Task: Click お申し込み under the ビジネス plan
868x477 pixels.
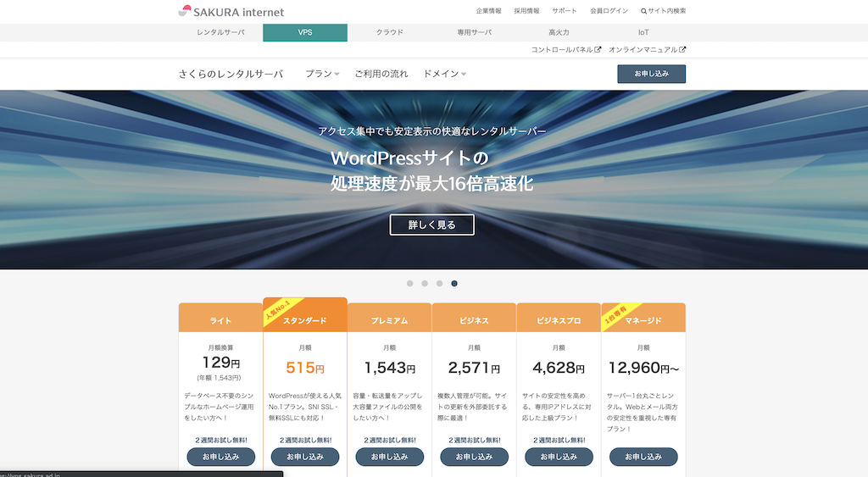Action: click(475, 457)
